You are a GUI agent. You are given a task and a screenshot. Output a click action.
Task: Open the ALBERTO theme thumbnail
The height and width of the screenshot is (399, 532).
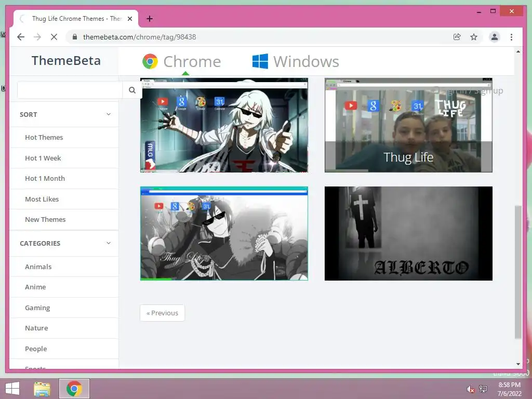point(408,233)
